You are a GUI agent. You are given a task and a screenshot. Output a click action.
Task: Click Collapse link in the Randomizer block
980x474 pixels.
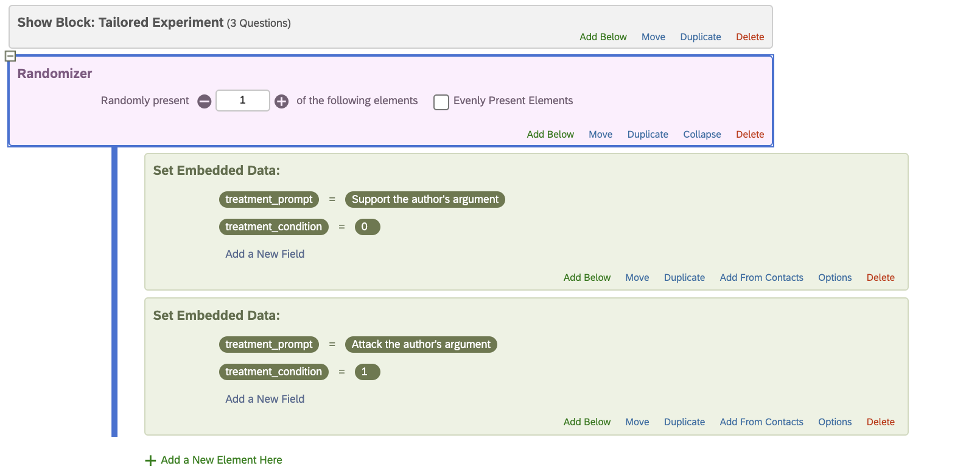[x=702, y=135]
